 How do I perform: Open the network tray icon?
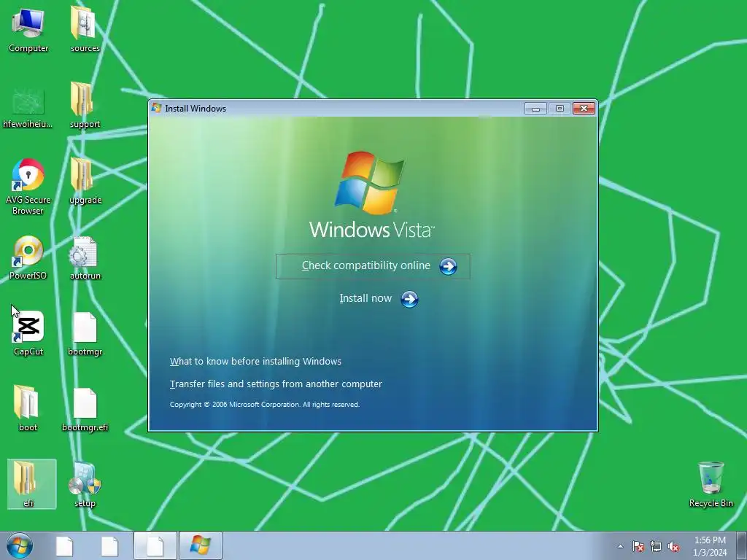(656, 546)
